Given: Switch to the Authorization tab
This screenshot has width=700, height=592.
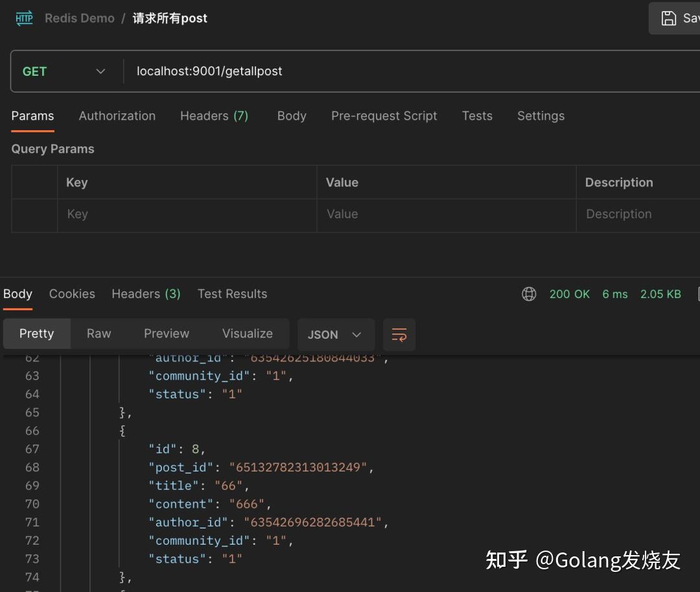Looking at the screenshot, I should pyautogui.click(x=117, y=115).
